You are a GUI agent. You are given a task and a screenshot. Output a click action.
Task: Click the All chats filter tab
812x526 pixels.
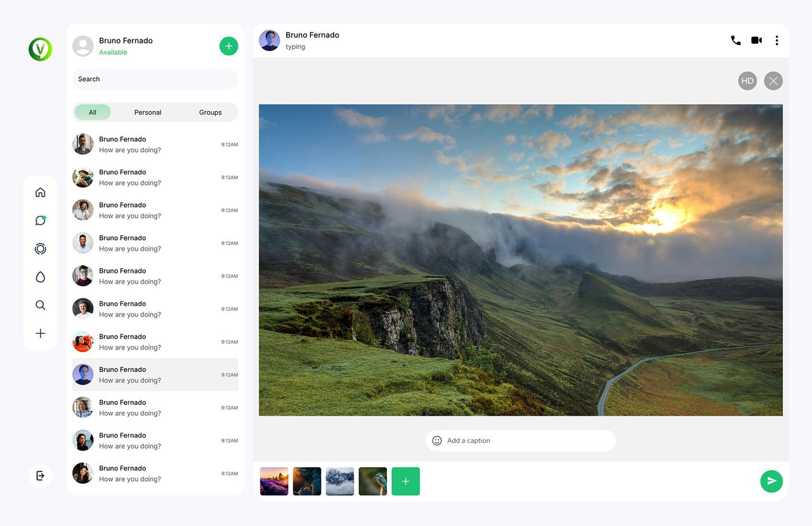(93, 112)
